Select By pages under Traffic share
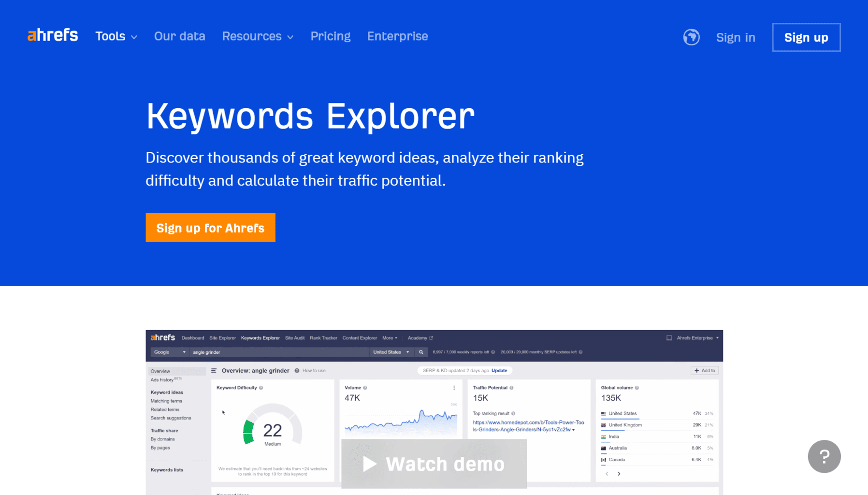868x495 pixels. (160, 448)
